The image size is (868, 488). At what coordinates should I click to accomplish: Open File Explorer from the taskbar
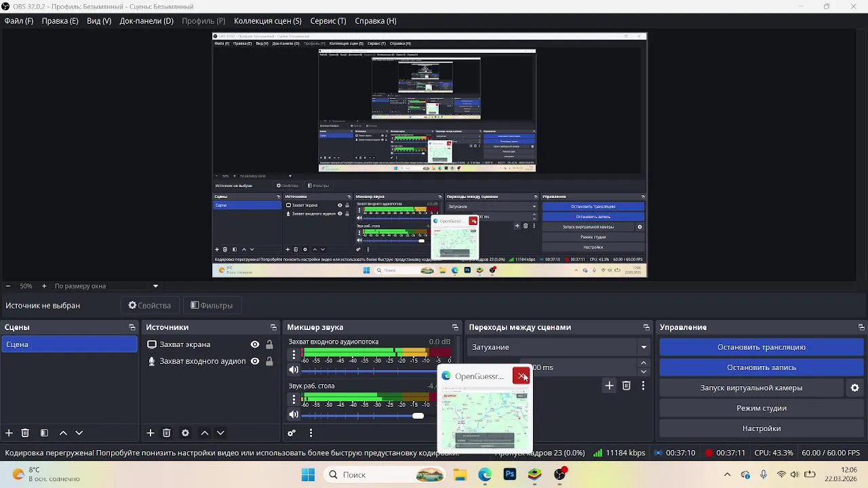pos(460,474)
